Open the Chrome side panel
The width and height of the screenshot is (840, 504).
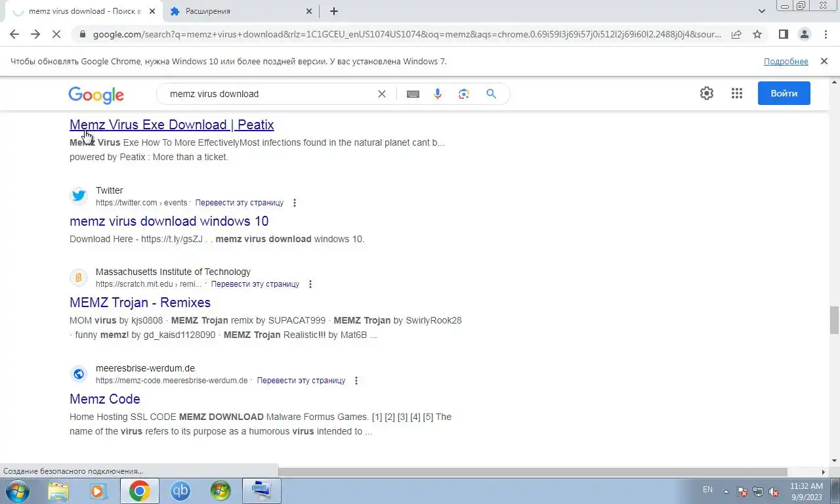click(783, 34)
